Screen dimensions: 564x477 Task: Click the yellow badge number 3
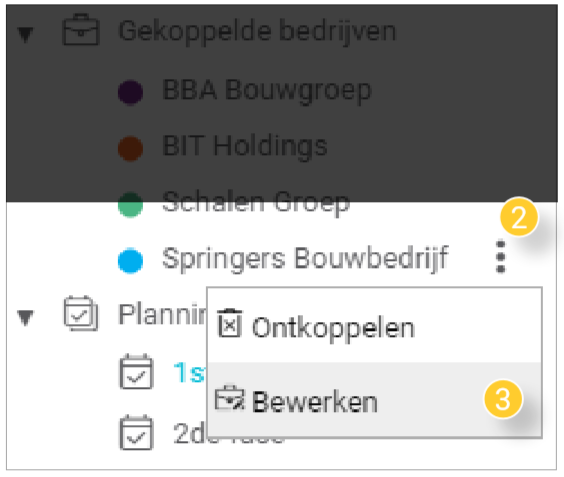(503, 399)
